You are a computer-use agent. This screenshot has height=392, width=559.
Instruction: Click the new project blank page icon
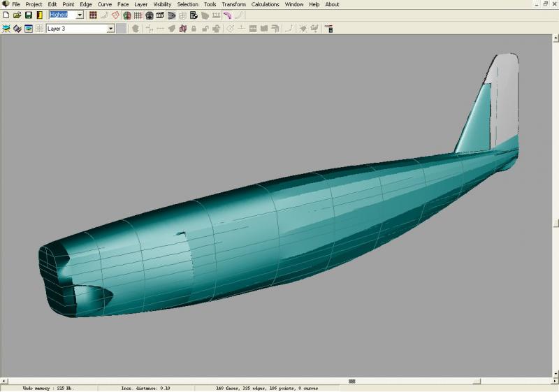tap(6, 15)
